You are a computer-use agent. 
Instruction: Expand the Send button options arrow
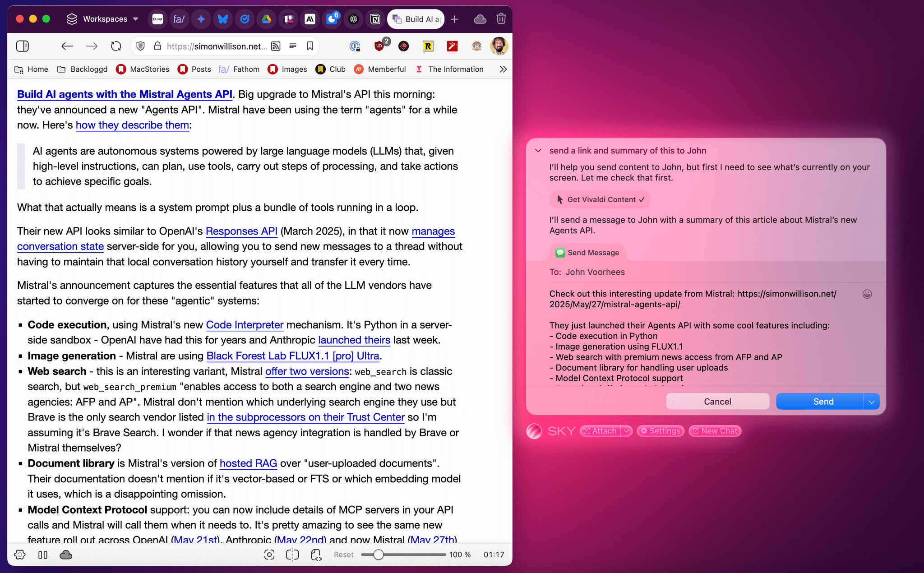click(871, 402)
